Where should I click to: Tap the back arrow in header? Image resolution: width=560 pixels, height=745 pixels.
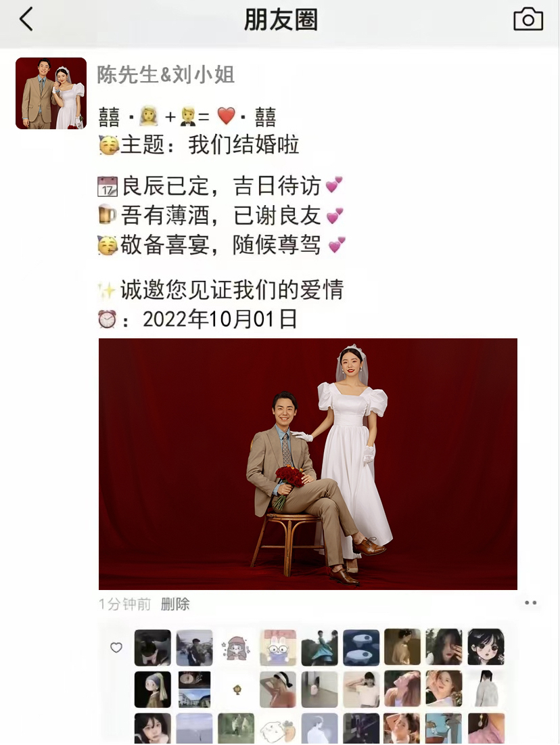point(26,19)
